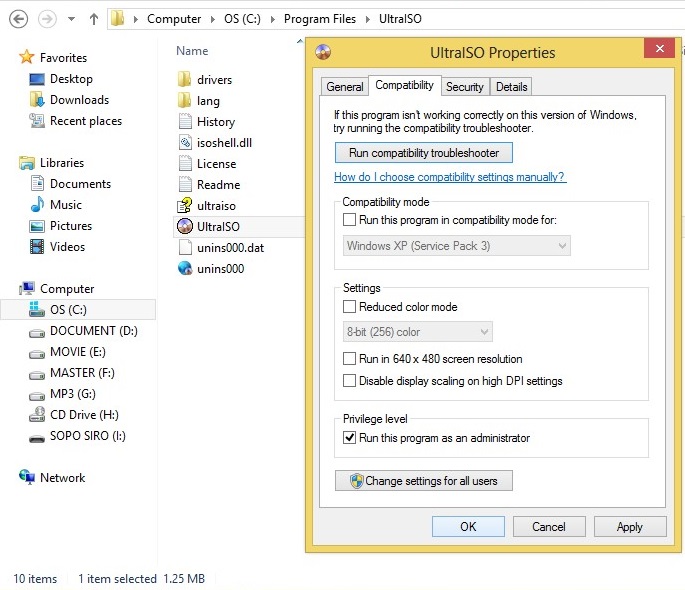Close the UltraISO Properties dialog
Viewport: 685px width, 590px height.
[x=660, y=48]
